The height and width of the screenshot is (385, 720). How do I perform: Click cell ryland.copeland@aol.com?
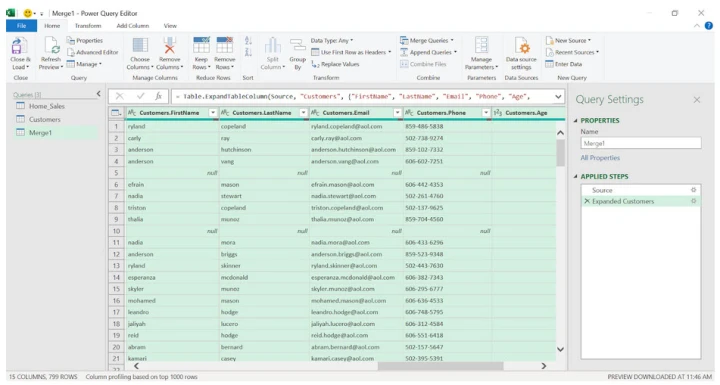pos(356,126)
